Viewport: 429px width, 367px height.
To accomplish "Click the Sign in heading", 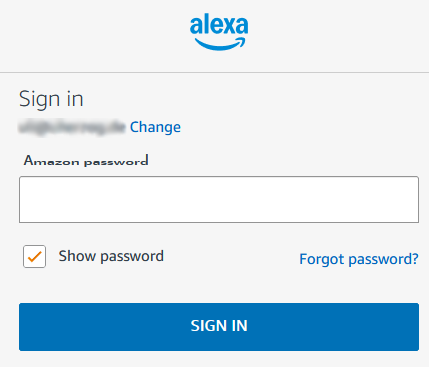I will pos(51,99).
